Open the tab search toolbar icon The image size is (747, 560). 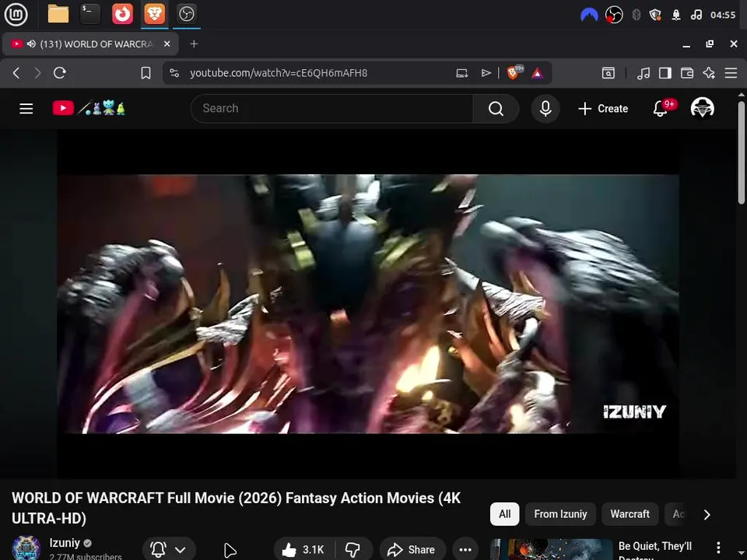[608, 73]
